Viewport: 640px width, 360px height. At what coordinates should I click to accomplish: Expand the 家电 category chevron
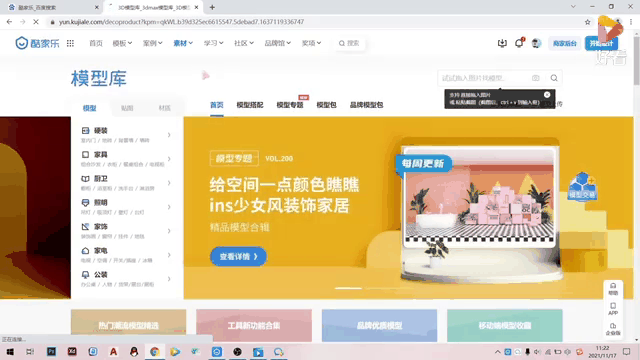[169, 255]
